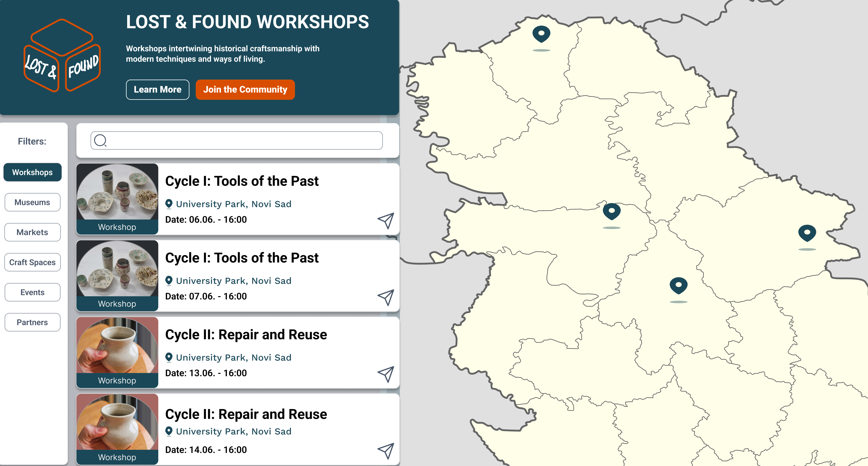Image resolution: width=868 pixels, height=466 pixels.
Task: Select the Craft Spaces filter
Action: tap(32, 262)
